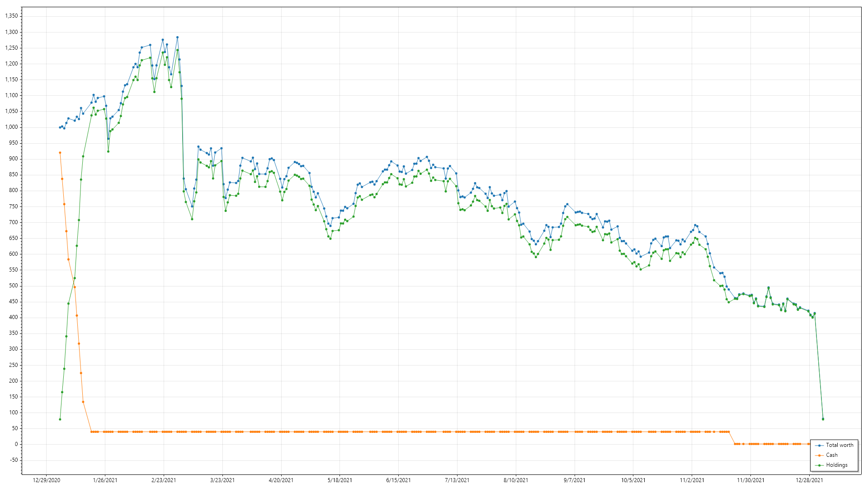Click the 850 value axis label

click(x=14, y=174)
